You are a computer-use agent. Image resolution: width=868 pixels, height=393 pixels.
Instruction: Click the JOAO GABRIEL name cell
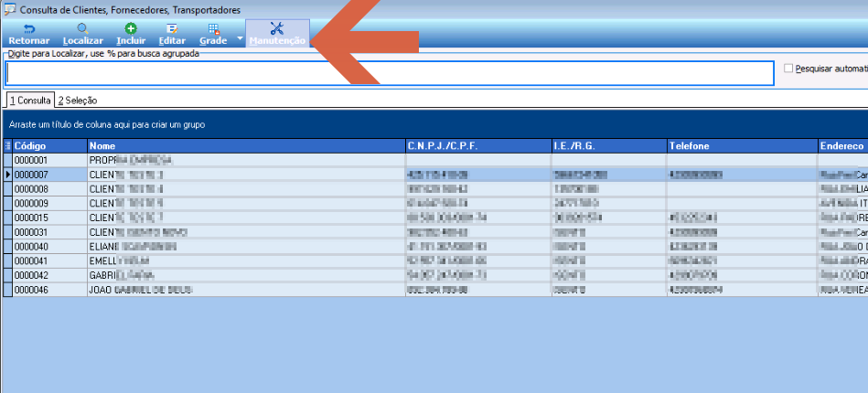pyautogui.click(x=246, y=290)
